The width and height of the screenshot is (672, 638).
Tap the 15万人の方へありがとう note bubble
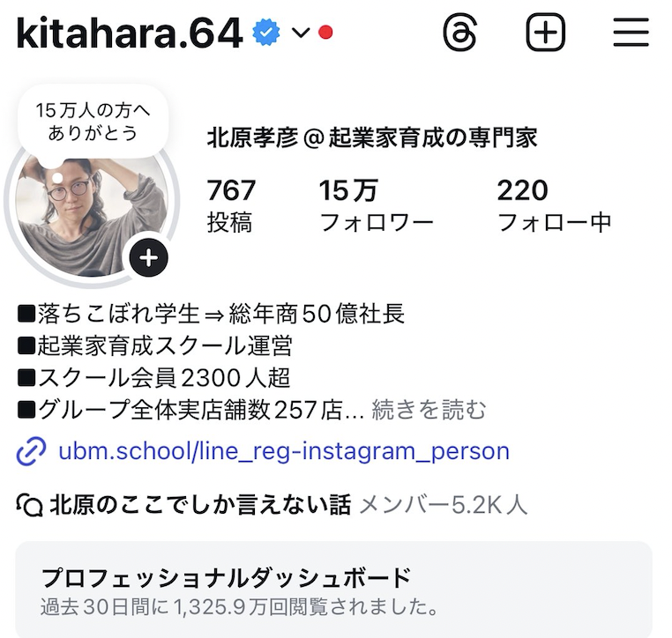pyautogui.click(x=93, y=122)
